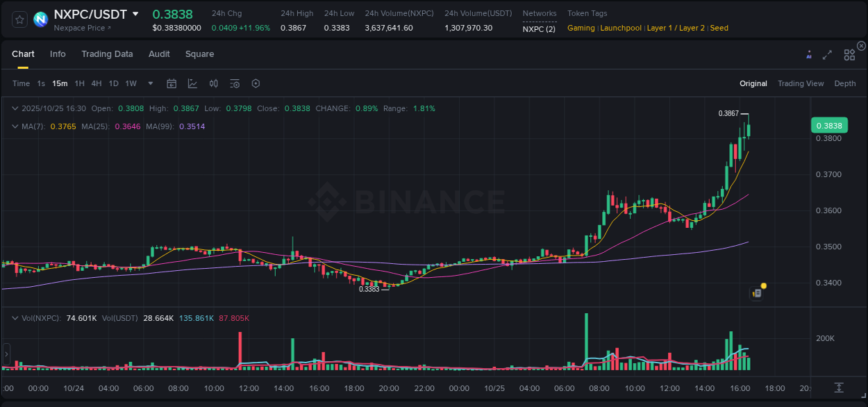This screenshot has height=407, width=868.
Task: Expand chart to fullscreen with the arrows icon
Action: 827,53
